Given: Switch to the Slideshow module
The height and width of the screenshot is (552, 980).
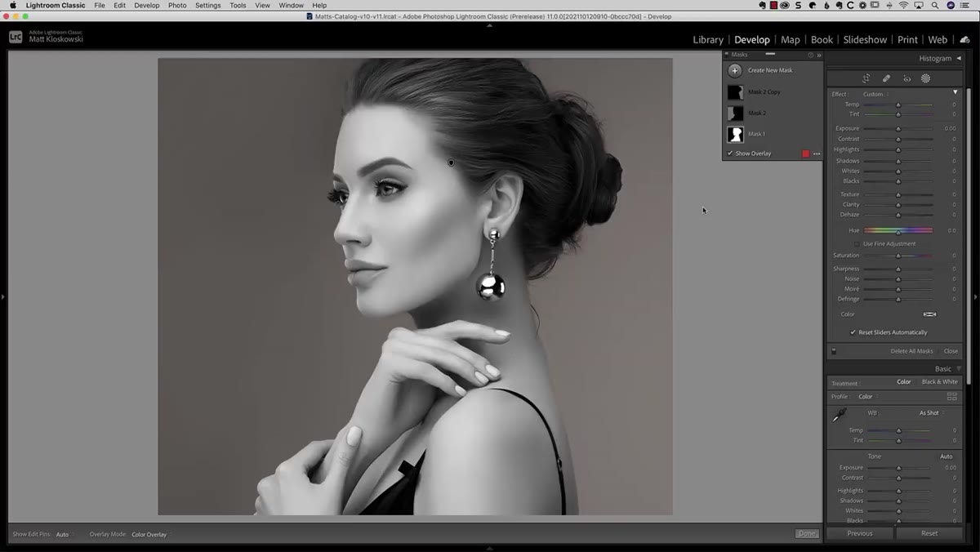Looking at the screenshot, I should (x=865, y=39).
